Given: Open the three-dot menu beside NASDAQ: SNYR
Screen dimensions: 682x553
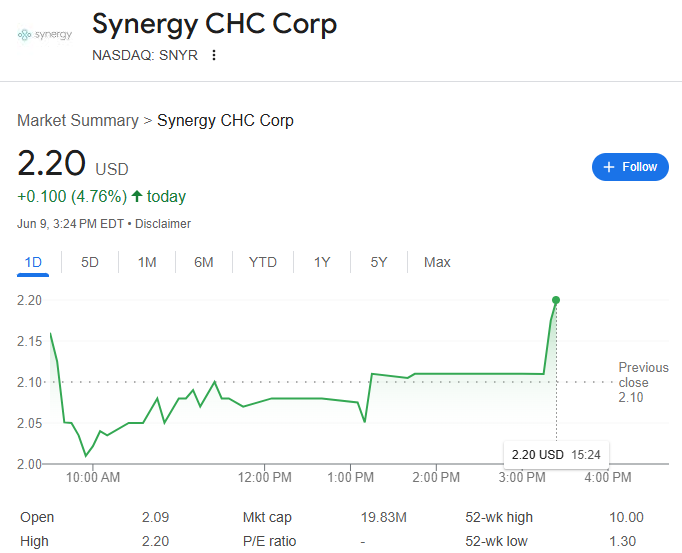Looking at the screenshot, I should [x=214, y=55].
